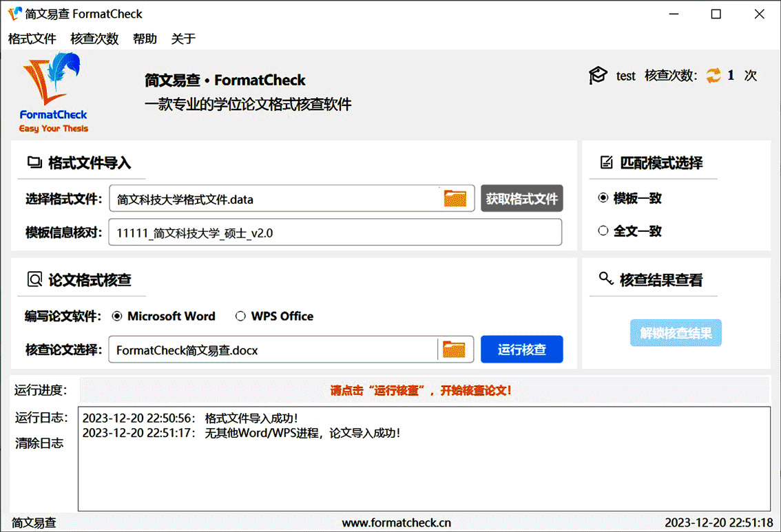Click the orange refresh check count icon
The height and width of the screenshot is (532, 781).
point(714,75)
